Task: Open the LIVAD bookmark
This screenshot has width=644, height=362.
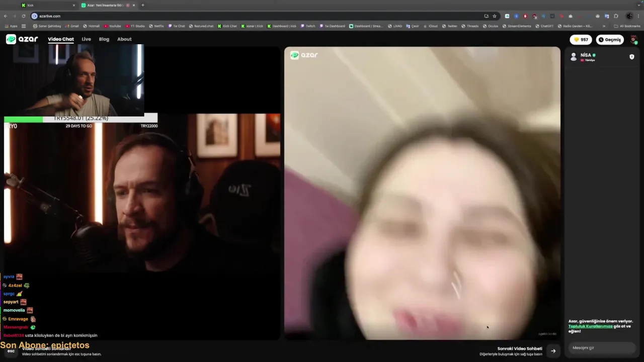Action: (395, 26)
